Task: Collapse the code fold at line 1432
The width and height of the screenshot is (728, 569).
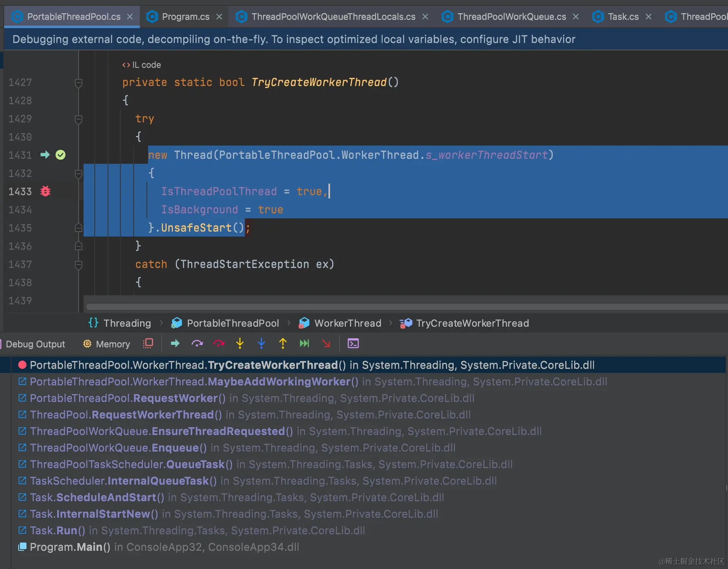Action: tap(78, 174)
